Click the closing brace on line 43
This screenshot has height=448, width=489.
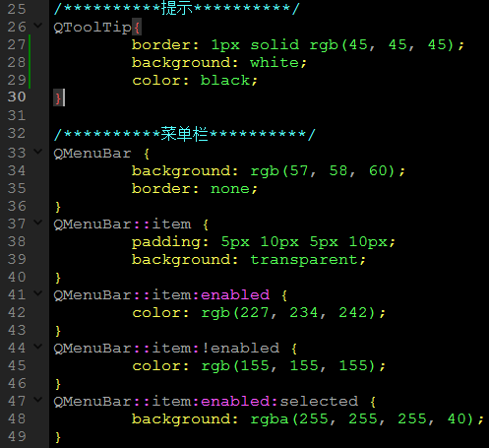[58, 331]
